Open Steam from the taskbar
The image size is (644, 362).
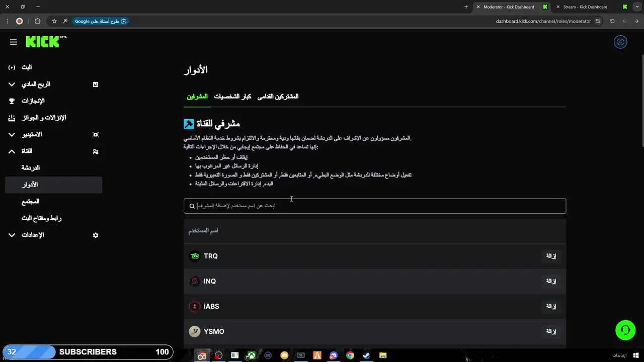(366, 355)
